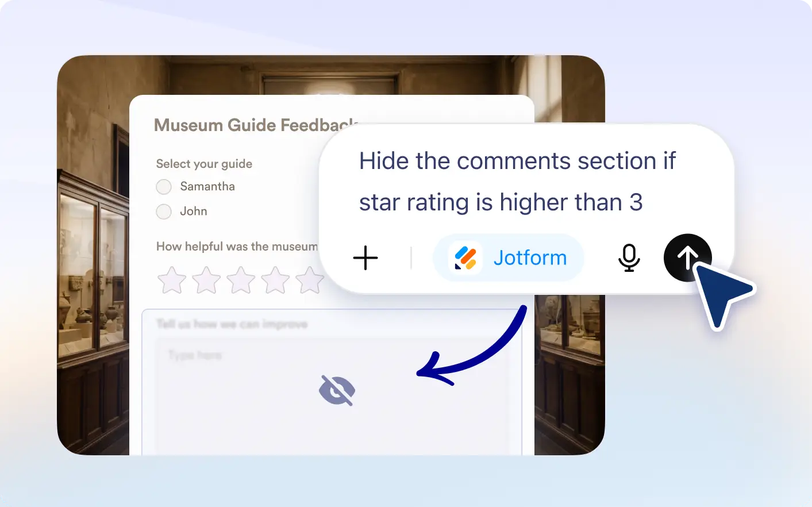The height and width of the screenshot is (507, 812).
Task: Click the microphone voice input icon
Action: [x=629, y=258]
